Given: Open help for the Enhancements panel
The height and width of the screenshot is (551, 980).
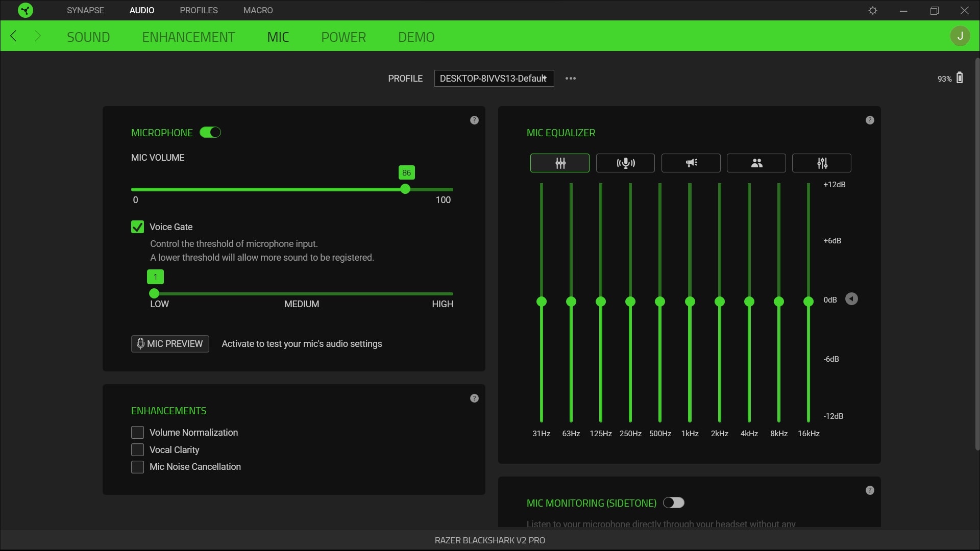Looking at the screenshot, I should [474, 398].
